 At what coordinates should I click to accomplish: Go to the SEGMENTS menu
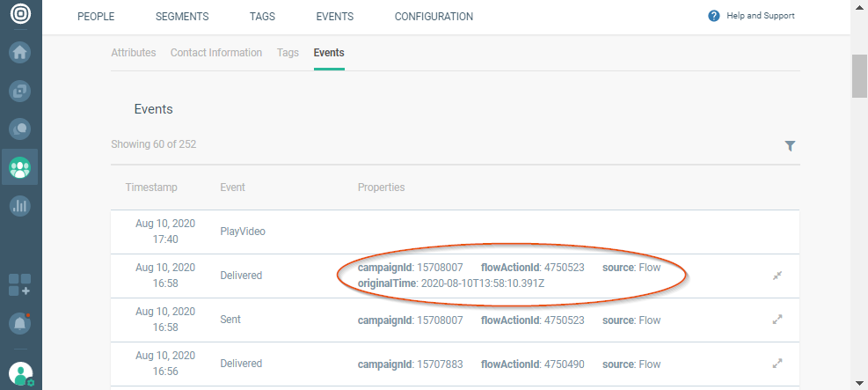(x=182, y=17)
